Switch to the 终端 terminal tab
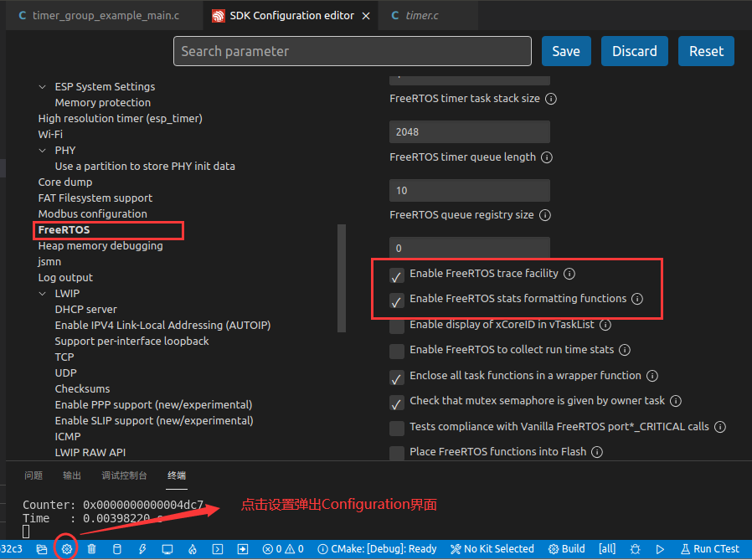752x560 pixels. [177, 475]
